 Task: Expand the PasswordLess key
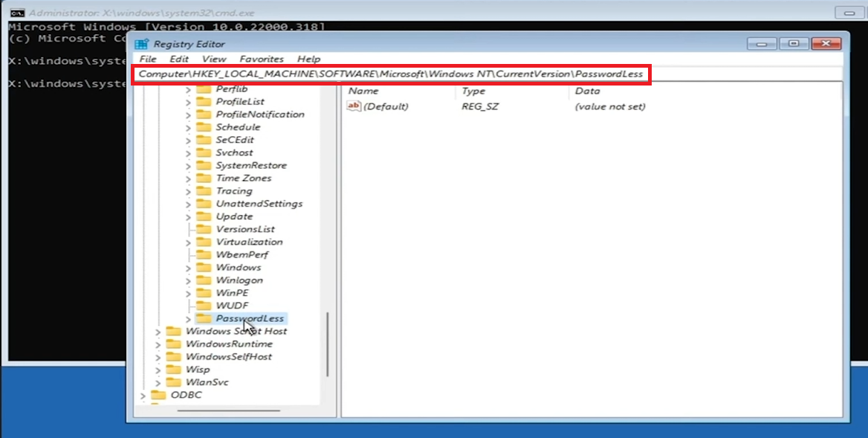(188, 319)
